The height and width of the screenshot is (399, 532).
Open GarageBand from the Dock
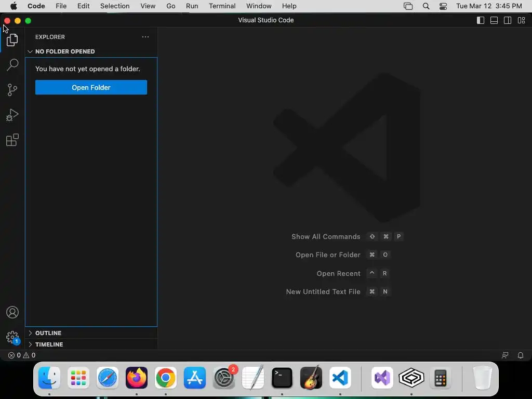(311, 378)
